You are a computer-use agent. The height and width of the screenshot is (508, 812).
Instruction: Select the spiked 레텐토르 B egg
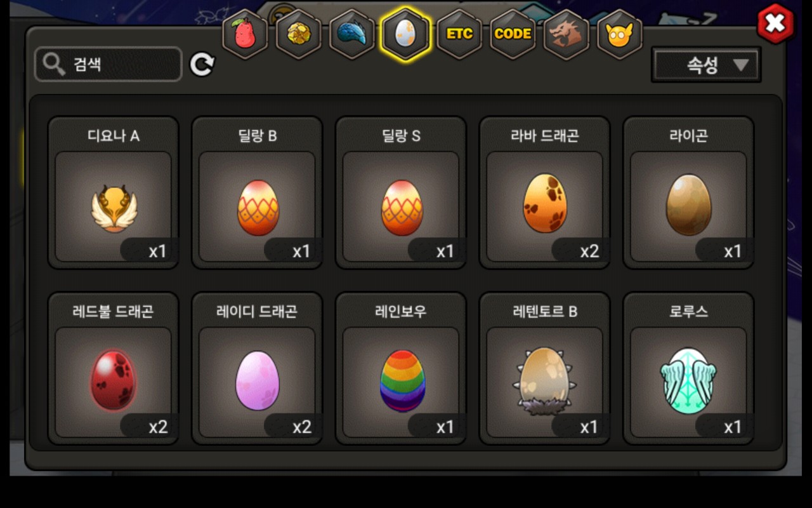[545, 368]
